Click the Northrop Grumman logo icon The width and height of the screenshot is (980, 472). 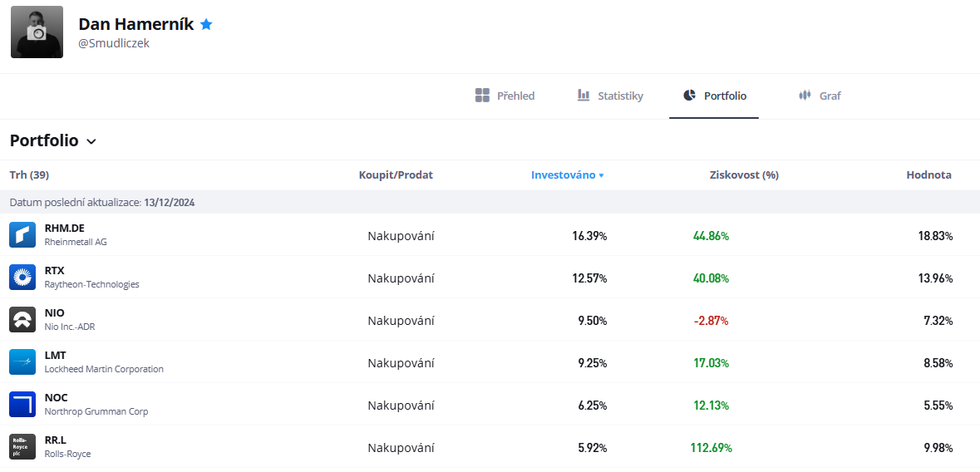[x=22, y=405]
